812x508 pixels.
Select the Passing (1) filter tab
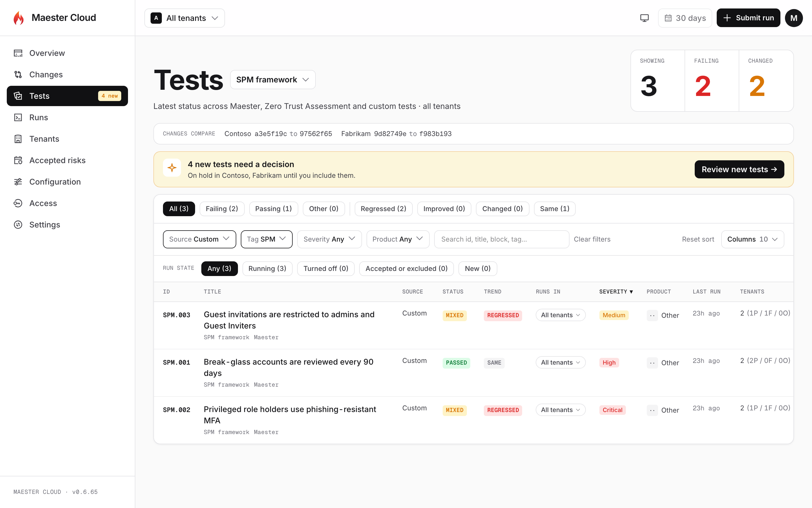pos(273,209)
